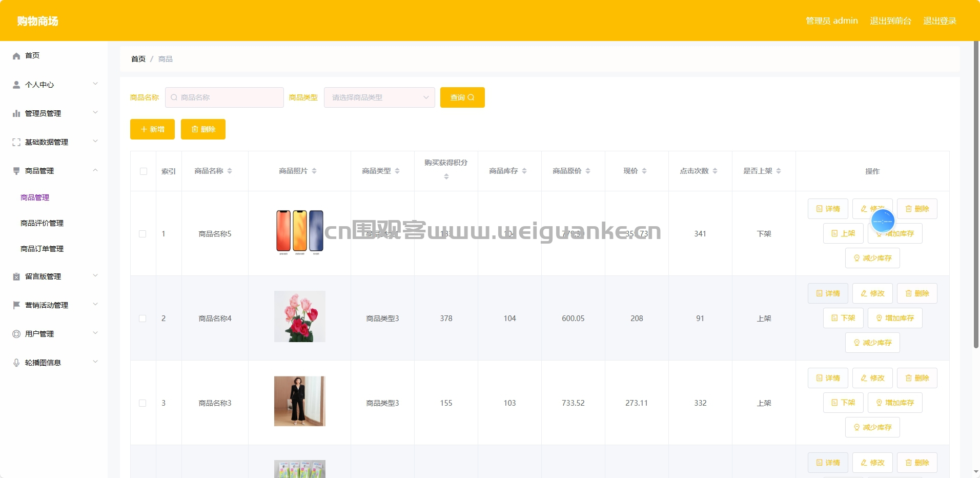This screenshot has height=478, width=980.
Task: Expand the 管理员管理 sidebar chevron
Action: (95, 113)
